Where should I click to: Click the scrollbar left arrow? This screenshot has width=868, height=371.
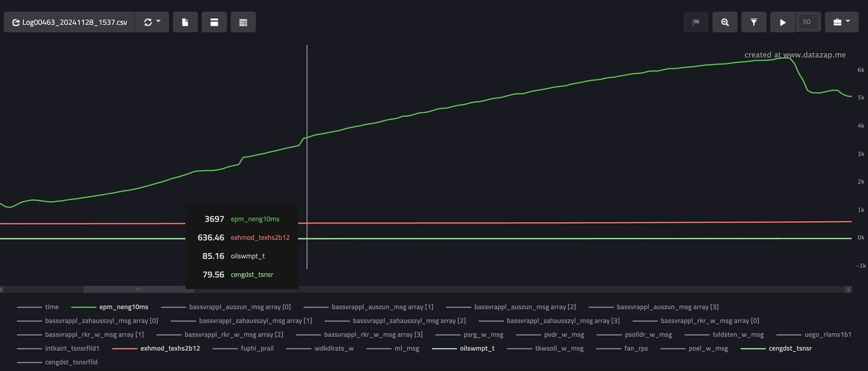point(2,290)
